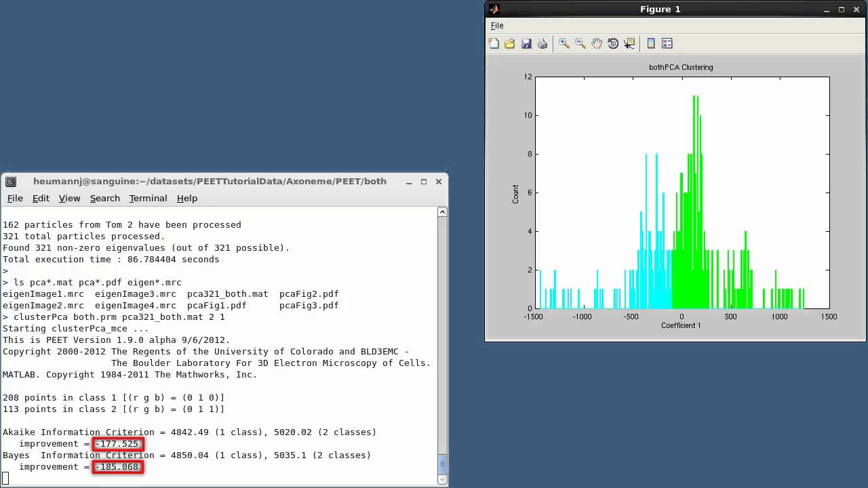This screenshot has height=488, width=868.
Task: Click the terminal cursor prompt at bottom
Action: [5, 479]
